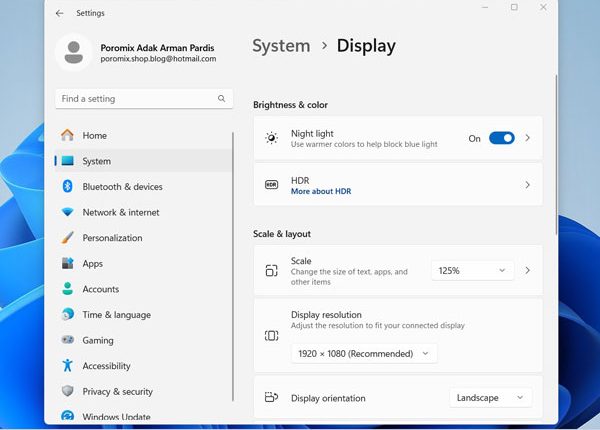Click the poromix.shop.blog@hotmail.com account email
Screen dimensions: 600x430
click(x=158, y=59)
